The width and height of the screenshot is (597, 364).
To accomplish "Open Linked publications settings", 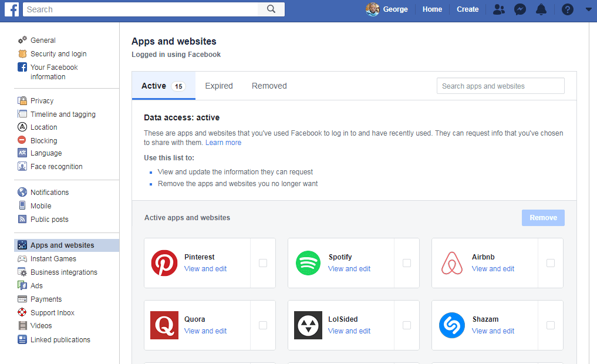I will (60, 339).
